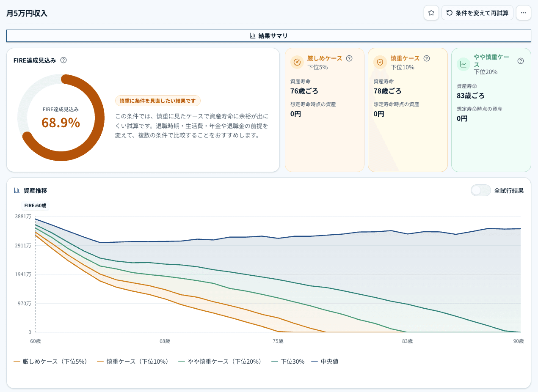Open the three-dots more options menu

coord(523,13)
